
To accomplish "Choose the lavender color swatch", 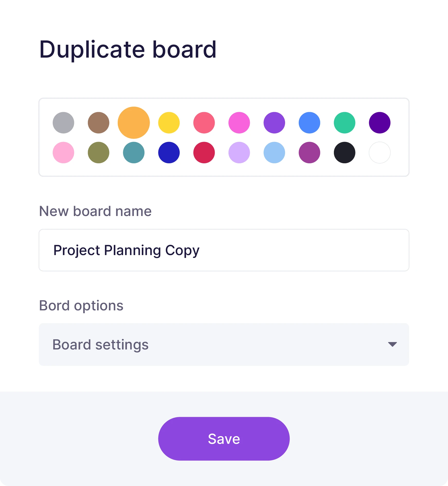I will (x=239, y=152).
